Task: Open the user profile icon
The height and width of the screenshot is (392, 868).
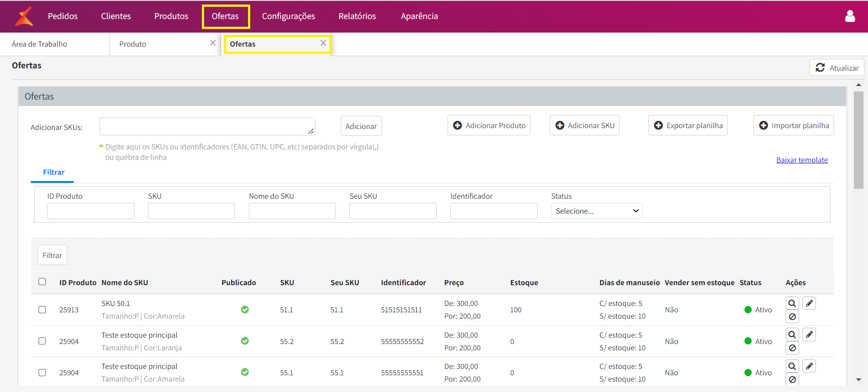Action: (850, 16)
